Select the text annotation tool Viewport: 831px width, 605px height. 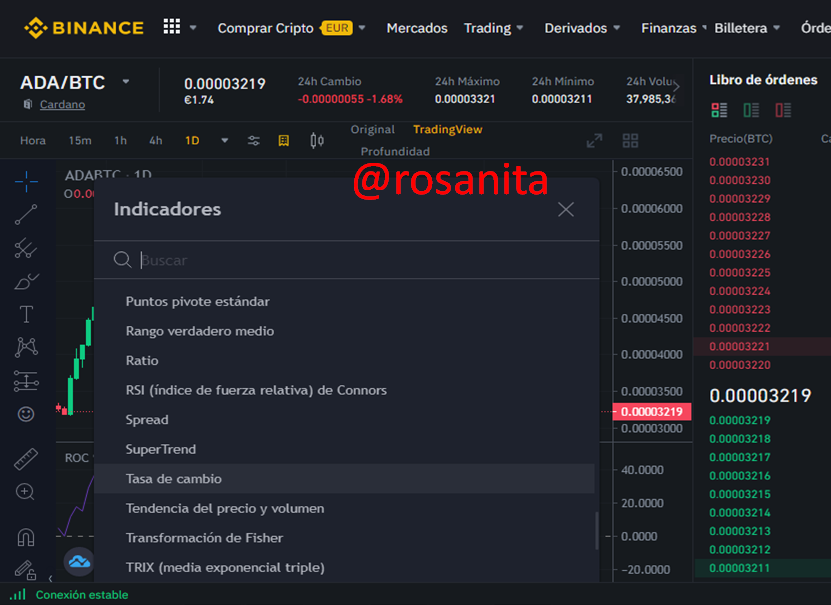[26, 314]
